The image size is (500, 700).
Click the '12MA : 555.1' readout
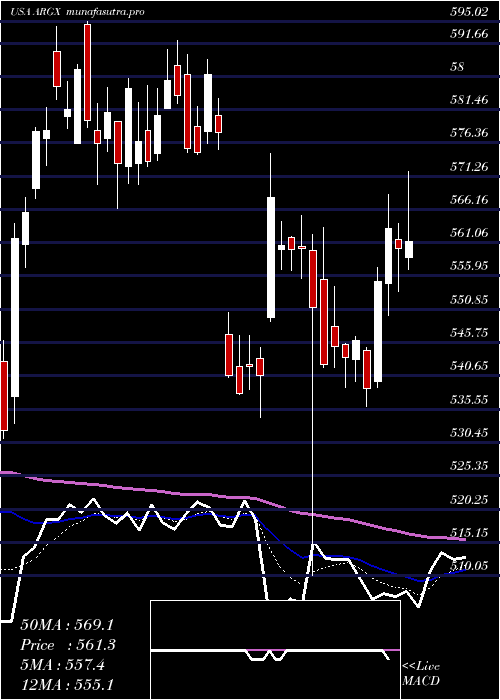point(66,685)
